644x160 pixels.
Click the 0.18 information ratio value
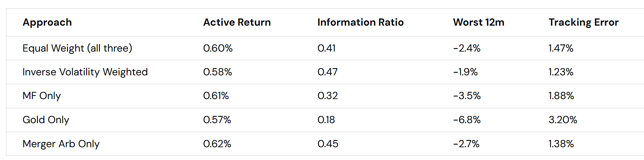(326, 120)
